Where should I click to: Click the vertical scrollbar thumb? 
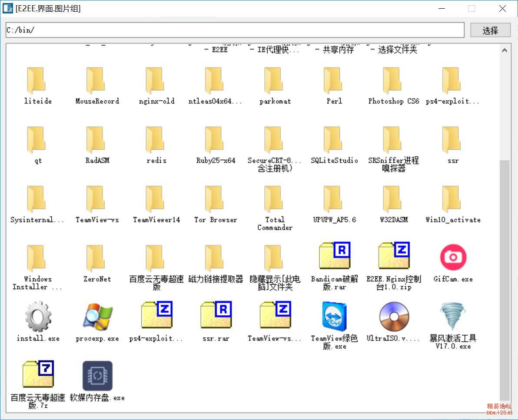pos(505,280)
